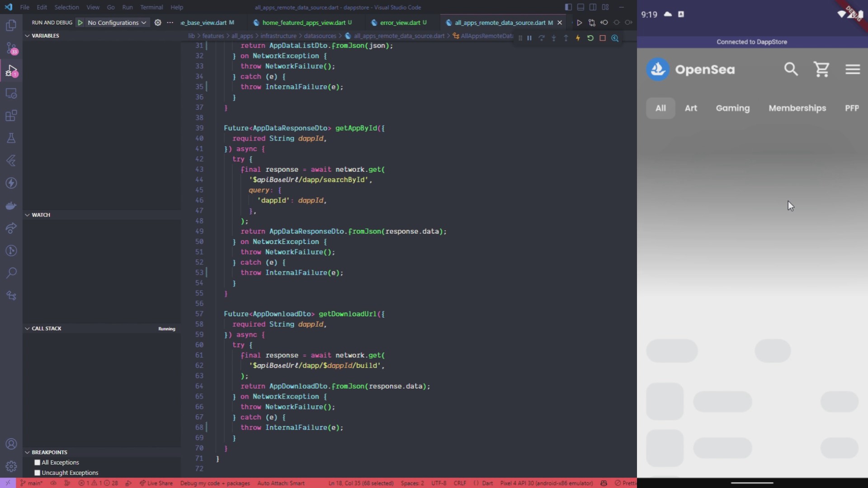
Task: Open the Docker view in the activity bar
Action: (11, 206)
